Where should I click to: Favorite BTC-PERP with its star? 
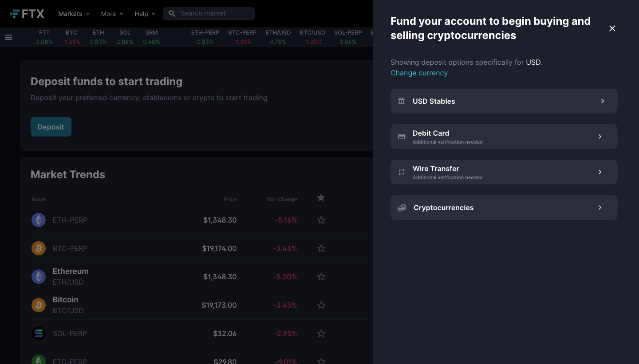321,248
